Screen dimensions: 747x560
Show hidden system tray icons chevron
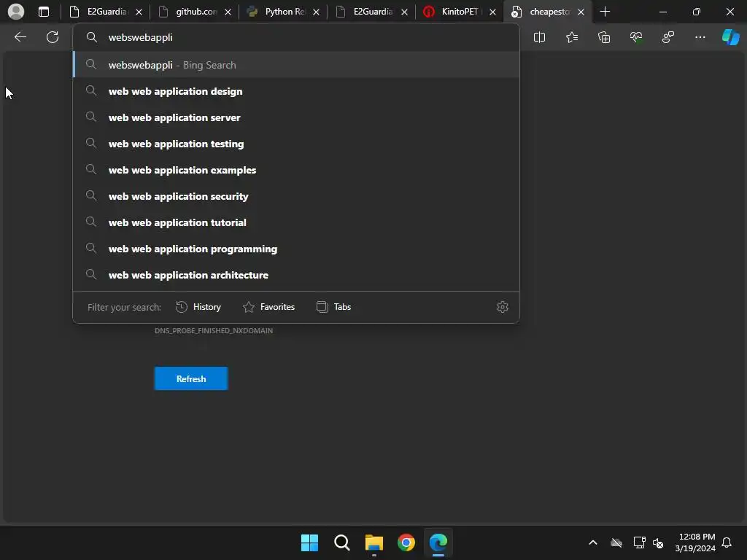593,542
